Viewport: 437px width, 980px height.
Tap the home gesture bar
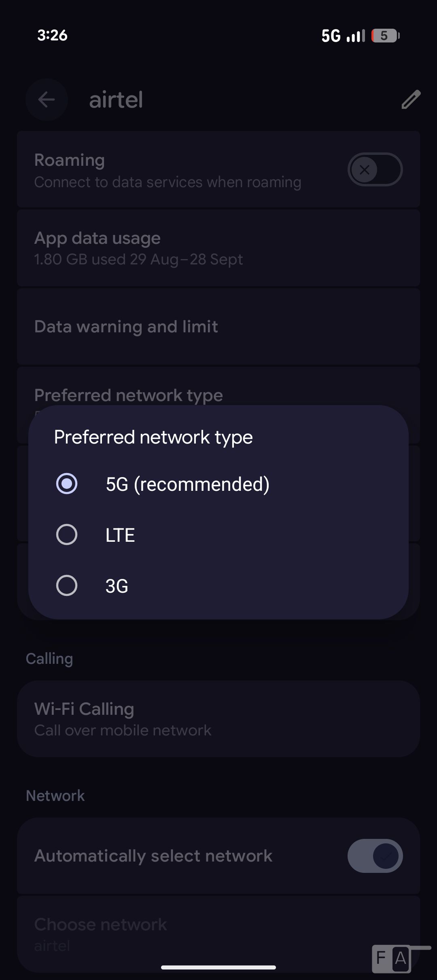[x=218, y=967]
